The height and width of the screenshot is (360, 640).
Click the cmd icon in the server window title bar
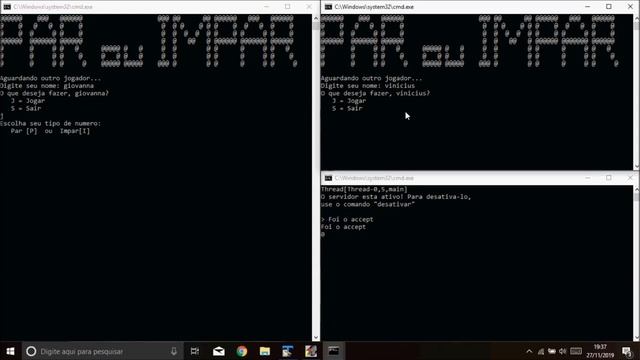tap(328, 178)
